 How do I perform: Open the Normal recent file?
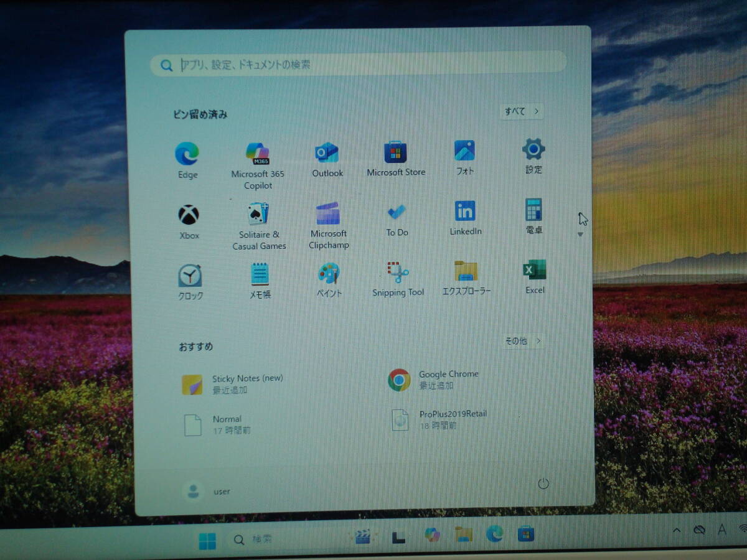coord(217,424)
